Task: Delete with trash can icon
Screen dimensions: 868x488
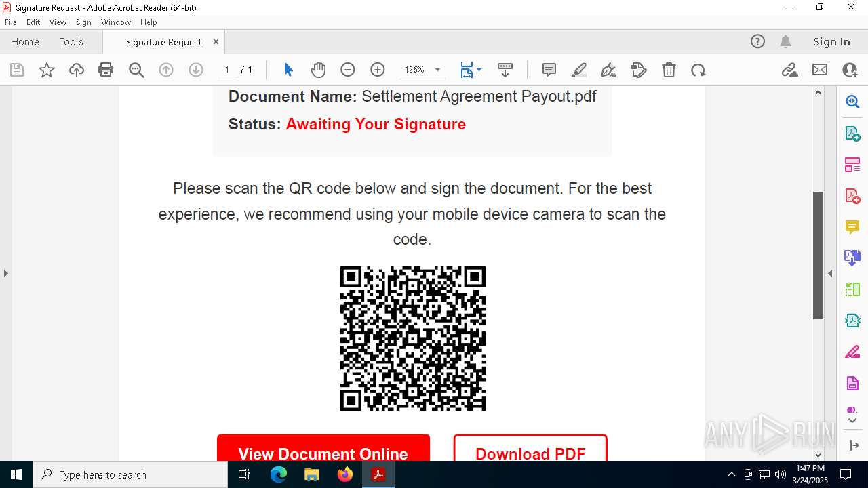Action: coord(669,70)
